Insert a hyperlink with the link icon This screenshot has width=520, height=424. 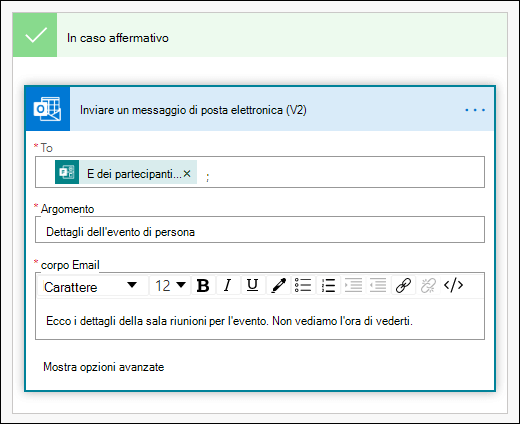403,286
